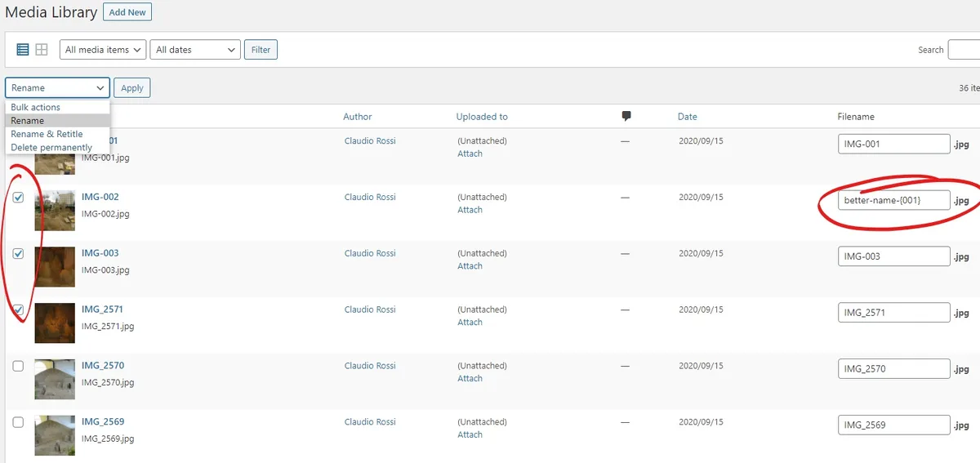980x463 pixels.
Task: Expand the All dates dropdown
Action: [x=195, y=50]
